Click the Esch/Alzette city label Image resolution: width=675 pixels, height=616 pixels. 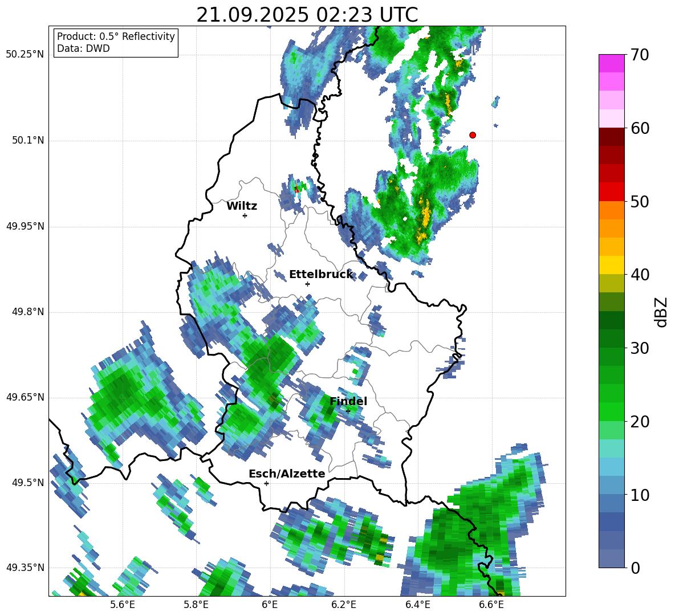(287, 474)
